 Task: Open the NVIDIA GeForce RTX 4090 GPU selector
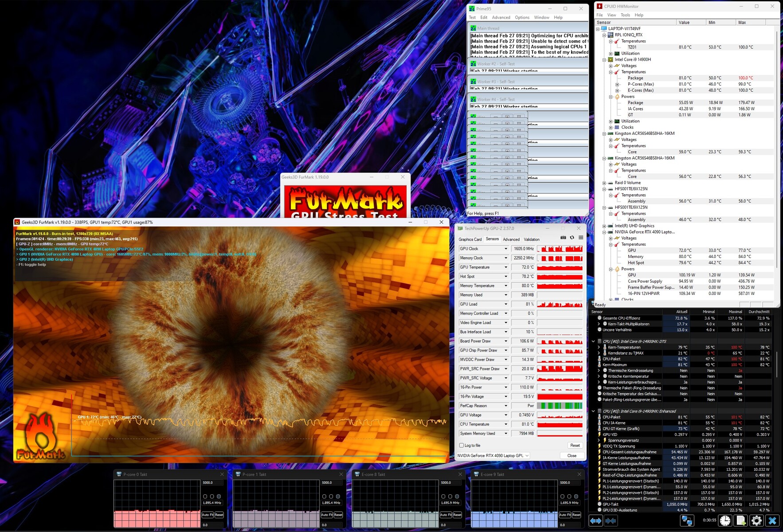point(493,456)
